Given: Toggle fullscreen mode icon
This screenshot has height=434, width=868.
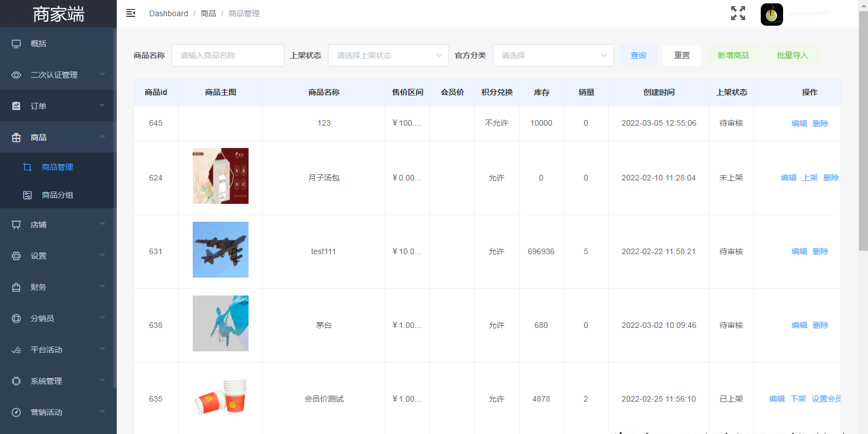Looking at the screenshot, I should 738,13.
